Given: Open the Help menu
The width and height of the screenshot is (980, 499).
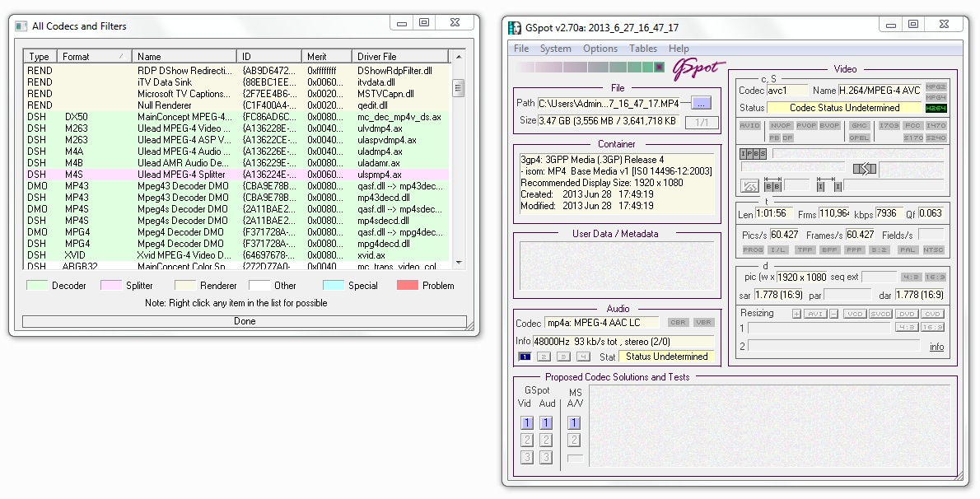Looking at the screenshot, I should 679,49.
